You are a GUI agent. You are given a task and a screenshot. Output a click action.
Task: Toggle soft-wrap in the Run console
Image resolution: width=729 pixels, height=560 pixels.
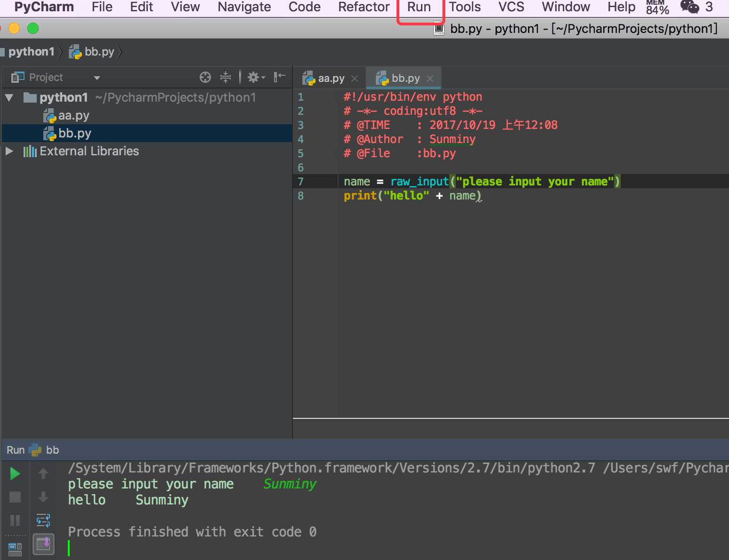(x=43, y=520)
